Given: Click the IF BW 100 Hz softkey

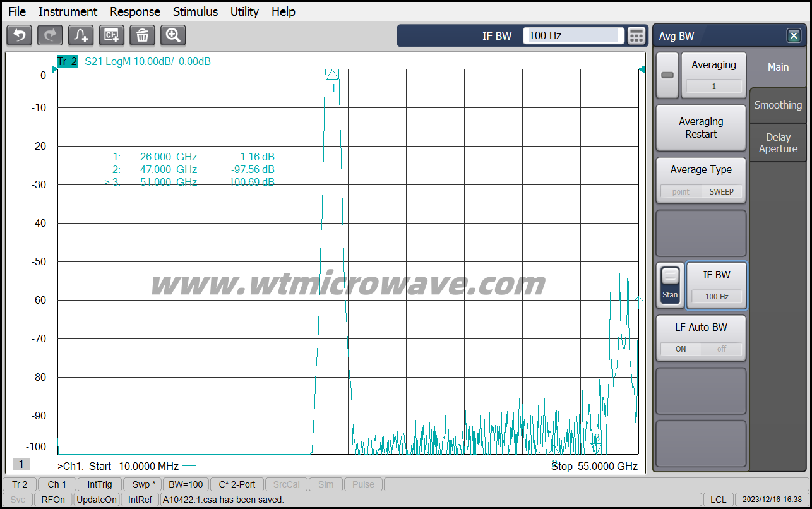Looking at the screenshot, I should 717,285.
